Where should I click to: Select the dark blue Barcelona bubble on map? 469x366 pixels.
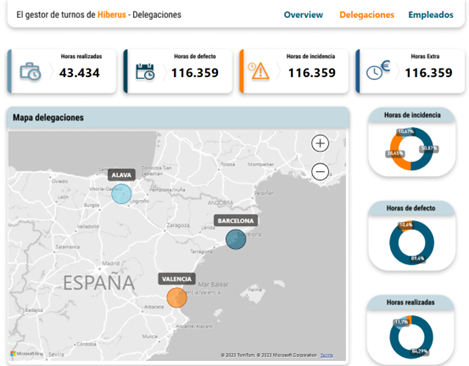(x=236, y=239)
